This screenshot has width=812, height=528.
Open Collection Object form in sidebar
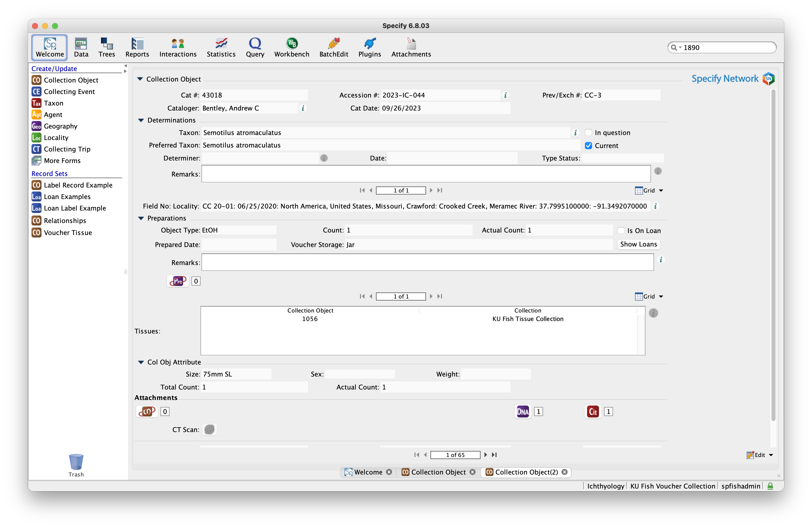point(65,80)
